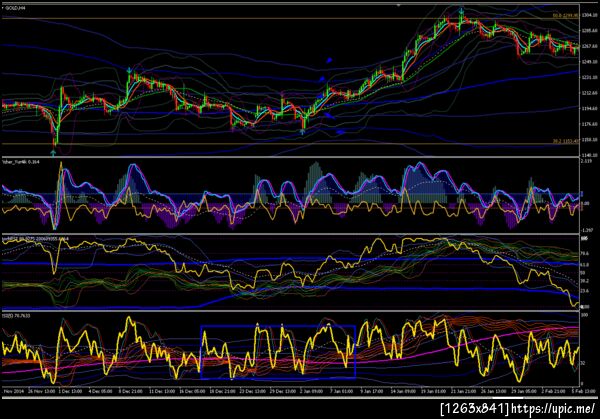Click price scale value 1140.10
Viewport: 600px width, 419px height.
(589, 155)
